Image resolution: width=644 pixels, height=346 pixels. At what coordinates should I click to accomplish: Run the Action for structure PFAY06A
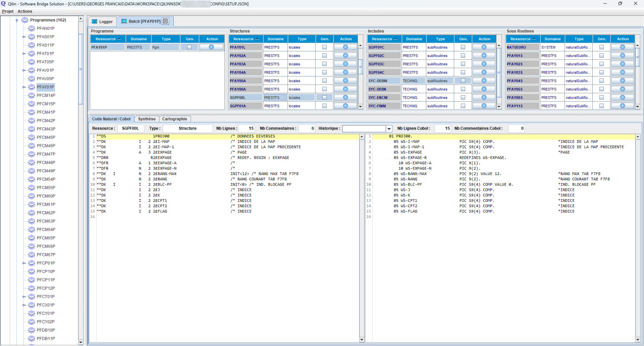point(345,89)
